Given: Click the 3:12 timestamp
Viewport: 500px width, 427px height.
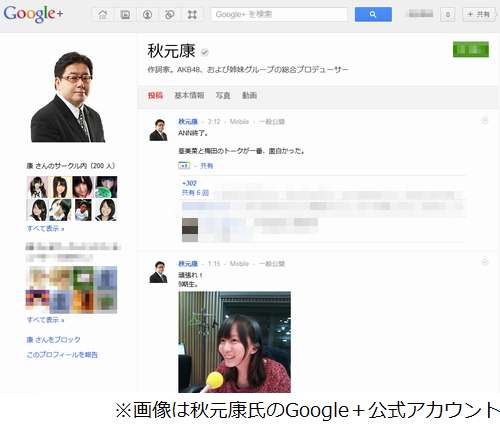Looking at the screenshot, I should (214, 122).
